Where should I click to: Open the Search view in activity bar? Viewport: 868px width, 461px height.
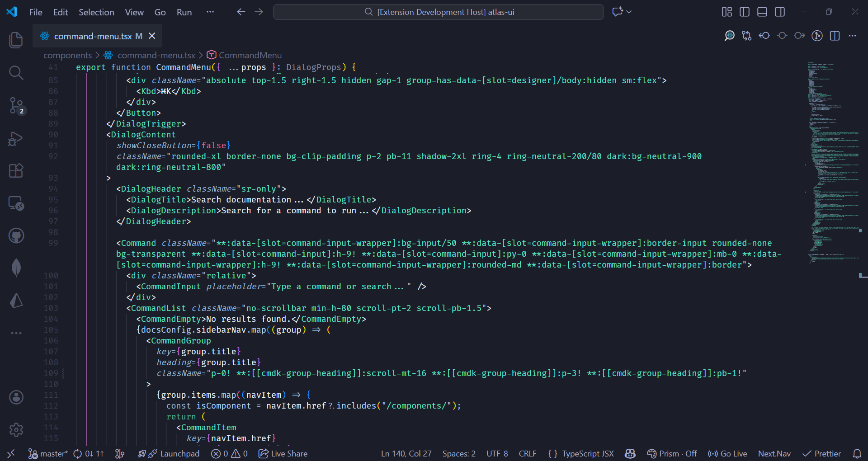(x=16, y=73)
